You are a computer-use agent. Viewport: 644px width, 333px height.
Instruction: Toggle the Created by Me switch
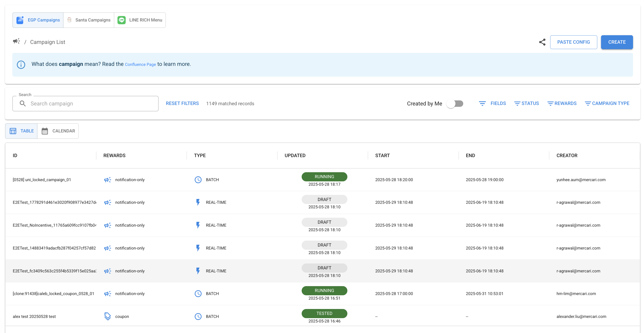click(455, 104)
